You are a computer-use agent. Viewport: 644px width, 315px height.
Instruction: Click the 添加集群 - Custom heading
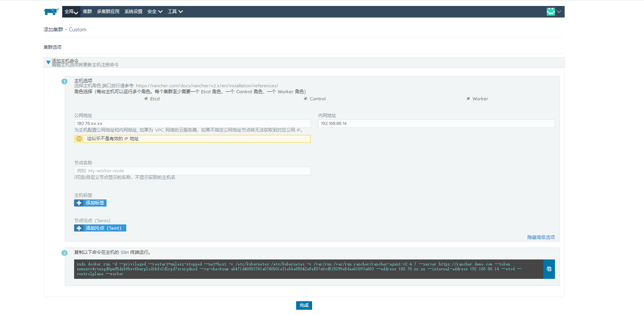(x=65, y=29)
